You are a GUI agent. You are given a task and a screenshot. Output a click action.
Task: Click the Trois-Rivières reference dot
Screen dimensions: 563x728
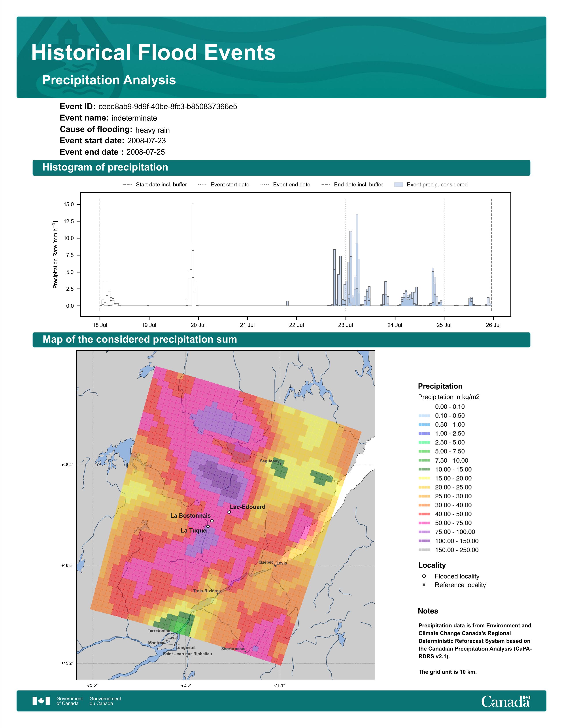(x=217, y=594)
